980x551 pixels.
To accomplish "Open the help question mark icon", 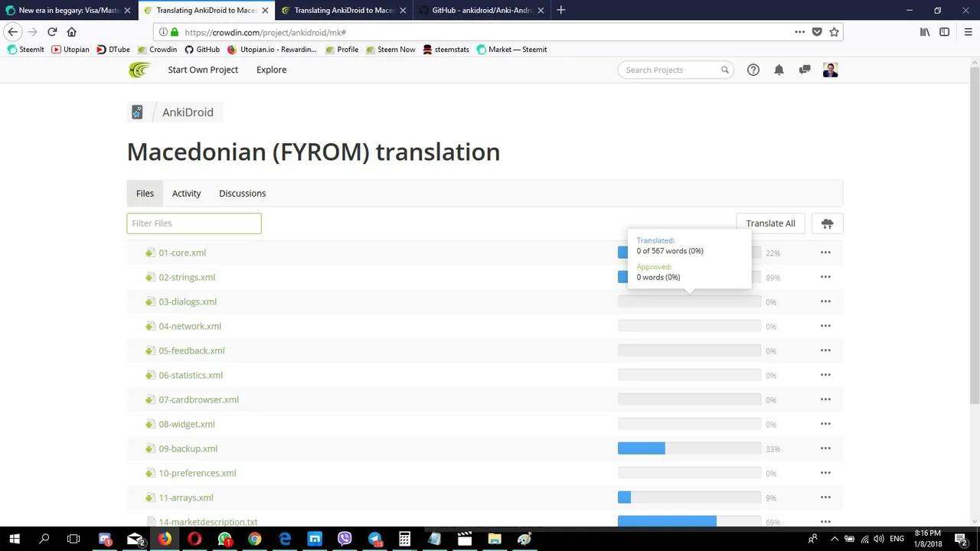I will click(x=753, y=70).
